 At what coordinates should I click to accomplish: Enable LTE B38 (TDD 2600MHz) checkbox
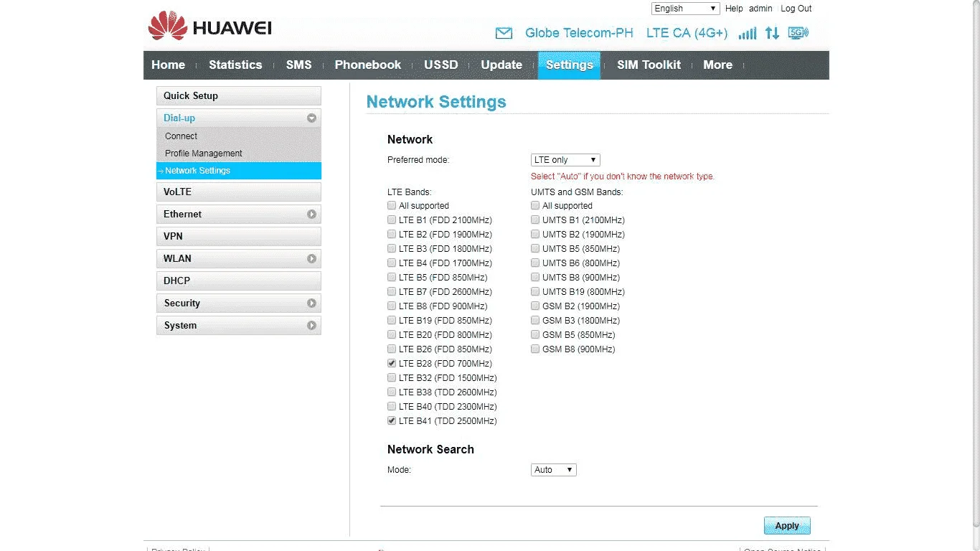(x=392, y=392)
